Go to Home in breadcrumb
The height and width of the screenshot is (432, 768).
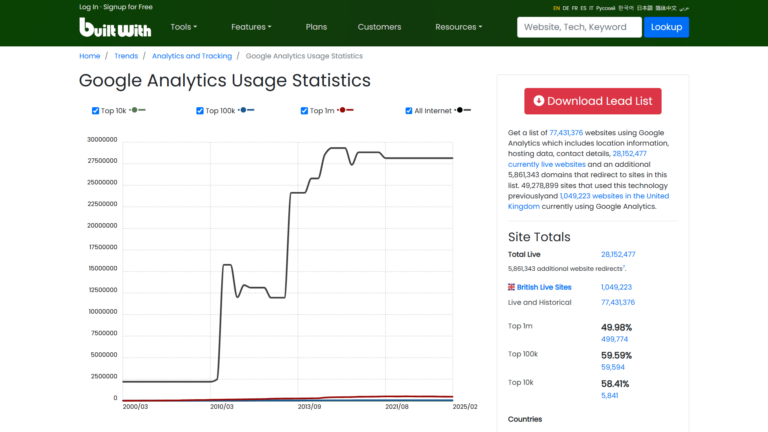click(x=90, y=56)
